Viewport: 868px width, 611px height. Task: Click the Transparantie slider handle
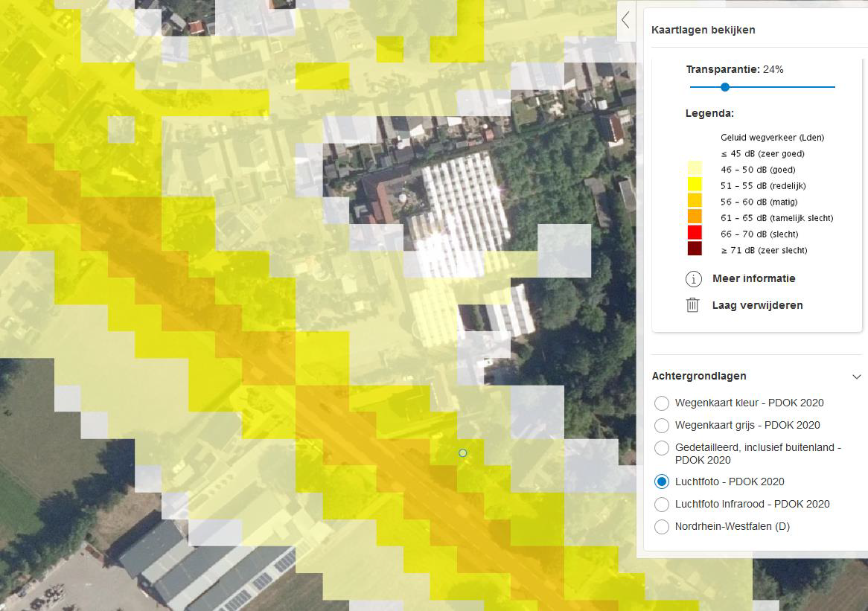point(725,87)
